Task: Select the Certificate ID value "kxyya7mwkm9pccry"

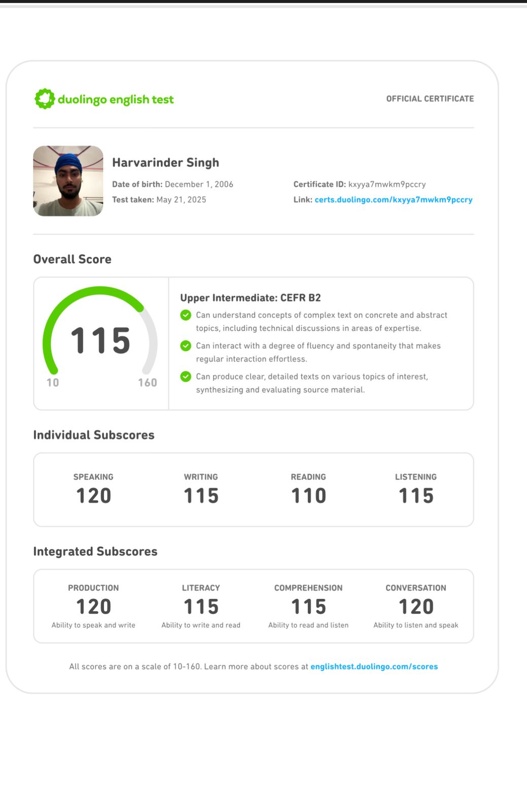Action: click(x=387, y=184)
